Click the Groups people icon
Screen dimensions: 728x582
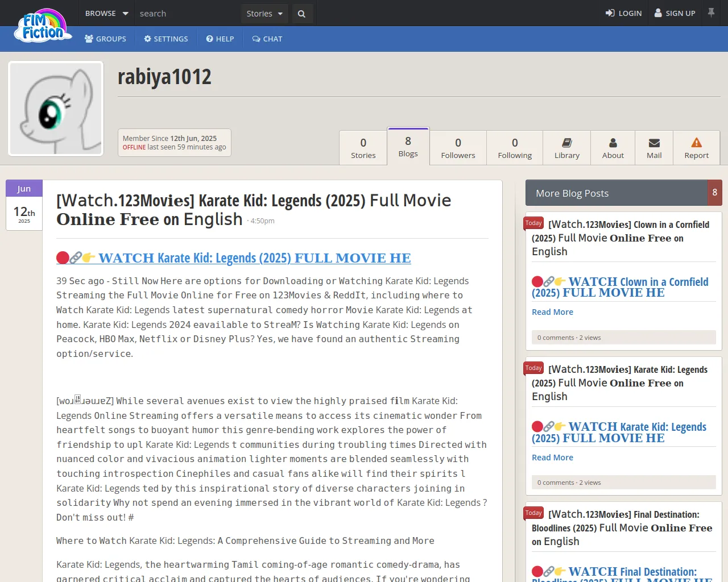(x=89, y=39)
